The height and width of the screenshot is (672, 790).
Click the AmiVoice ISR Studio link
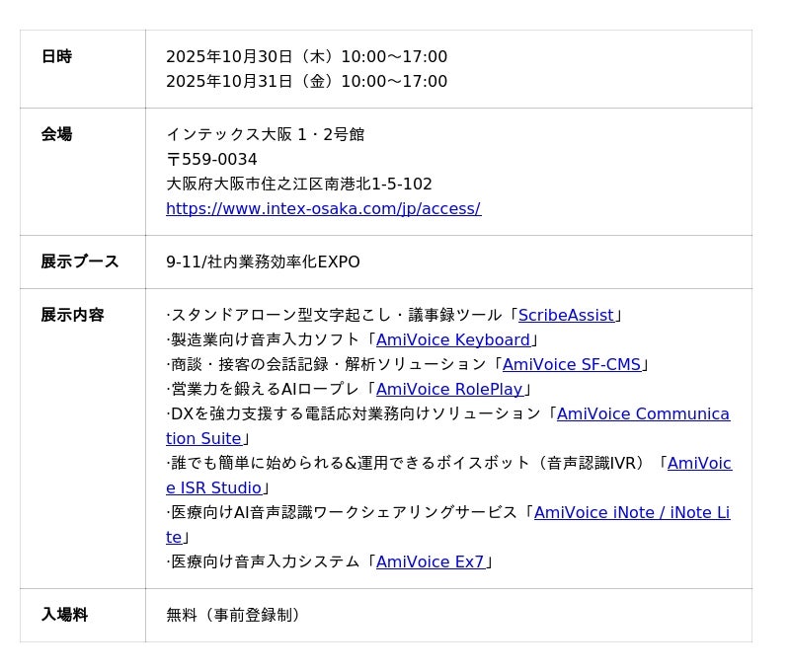698,464
